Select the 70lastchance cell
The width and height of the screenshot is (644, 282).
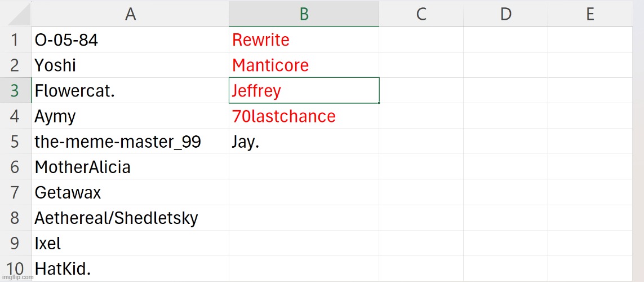point(304,116)
